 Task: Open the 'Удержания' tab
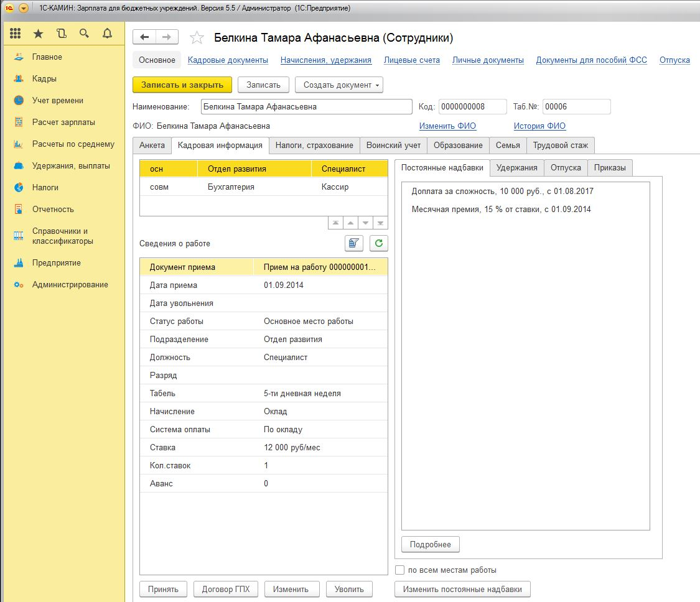pyautogui.click(x=516, y=167)
